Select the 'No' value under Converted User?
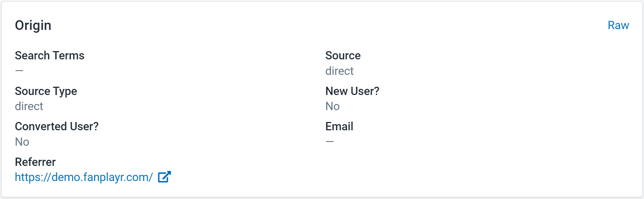644x199 pixels. (22, 142)
